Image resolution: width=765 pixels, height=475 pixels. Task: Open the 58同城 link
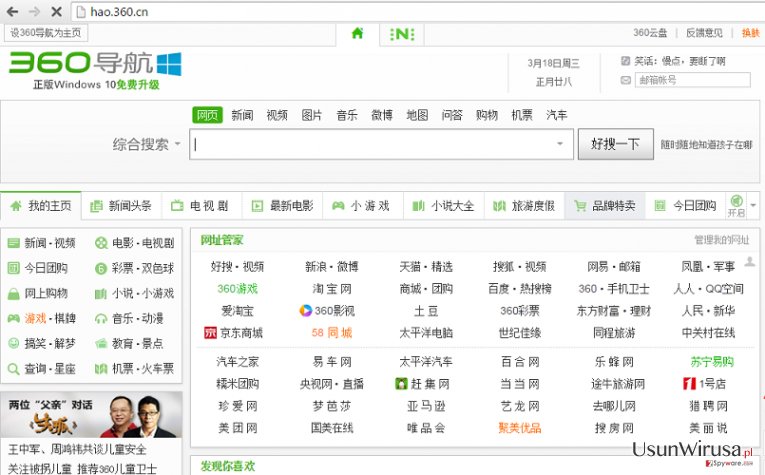[x=332, y=333]
